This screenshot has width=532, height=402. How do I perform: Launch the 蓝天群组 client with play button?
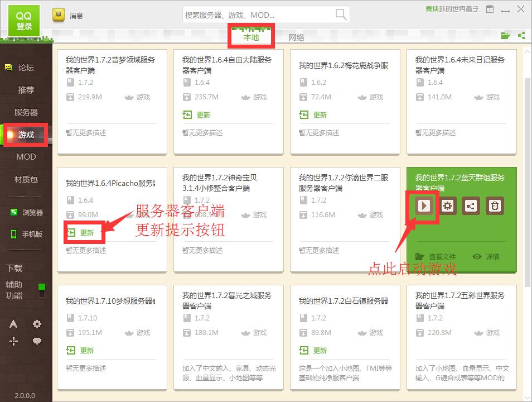[x=424, y=205]
